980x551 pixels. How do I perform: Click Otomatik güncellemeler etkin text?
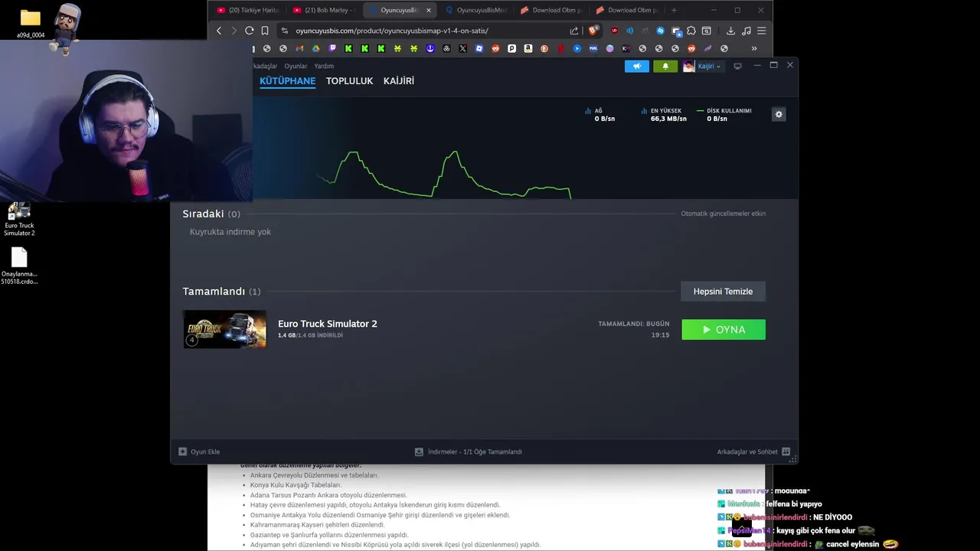click(x=723, y=214)
